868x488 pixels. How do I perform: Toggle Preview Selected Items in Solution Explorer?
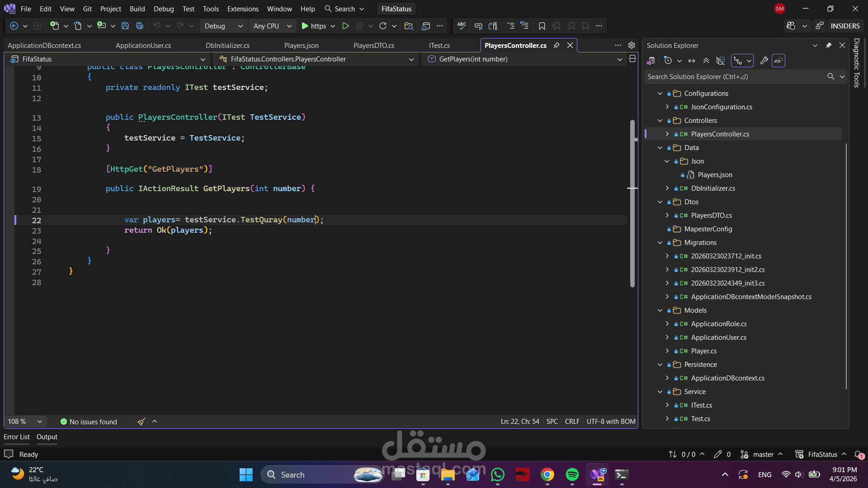tap(778, 61)
